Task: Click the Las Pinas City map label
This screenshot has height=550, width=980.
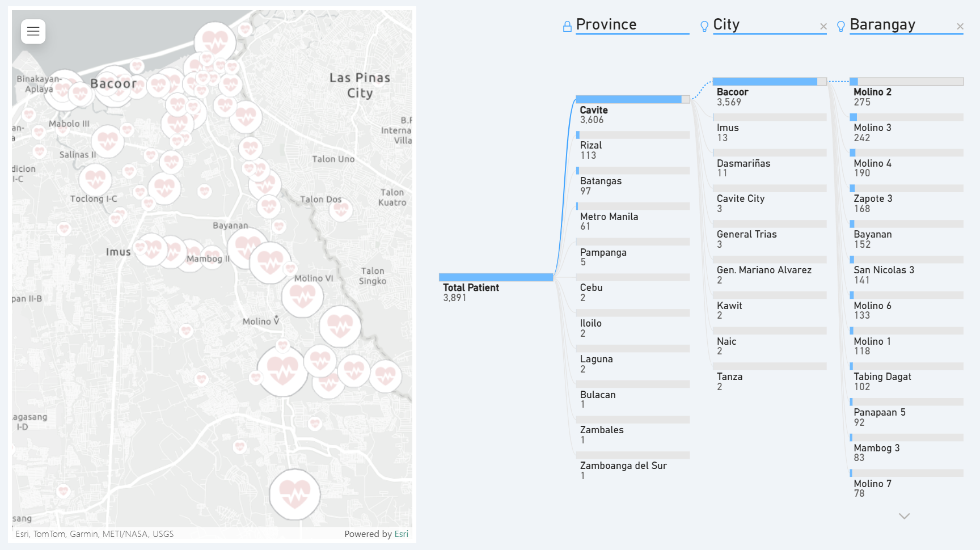Action: (x=360, y=85)
